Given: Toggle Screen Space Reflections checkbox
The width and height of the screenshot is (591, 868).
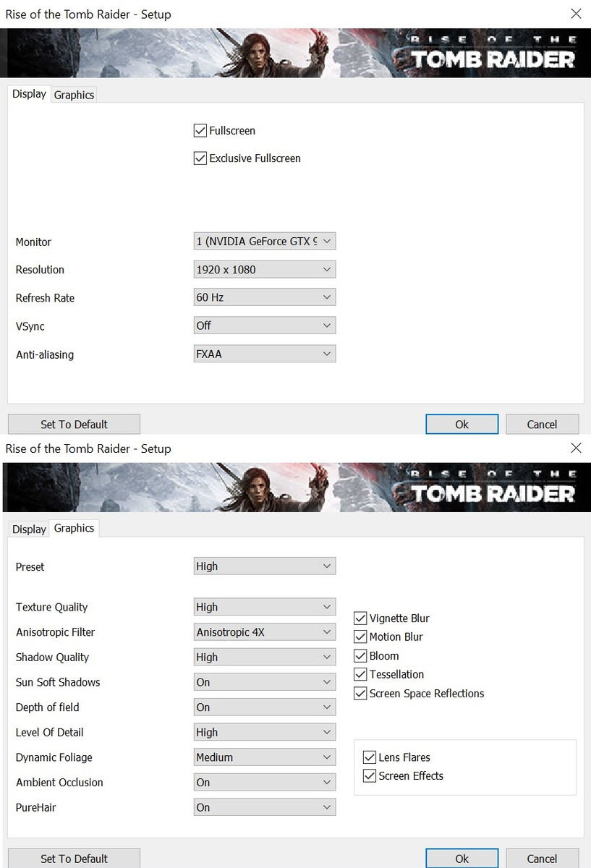Looking at the screenshot, I should point(360,694).
